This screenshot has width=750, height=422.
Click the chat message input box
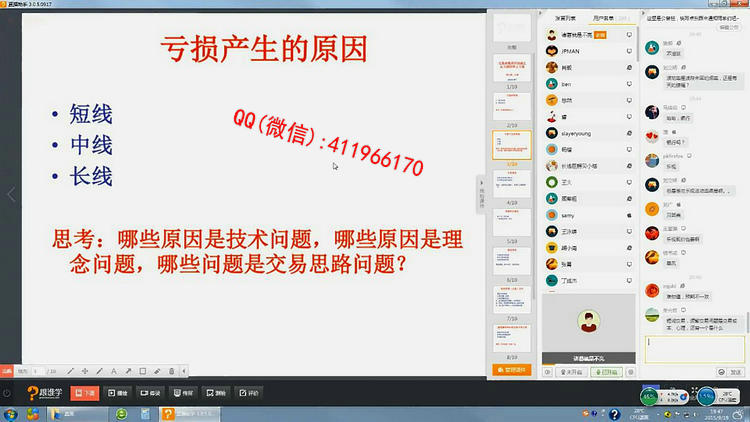(x=695, y=349)
